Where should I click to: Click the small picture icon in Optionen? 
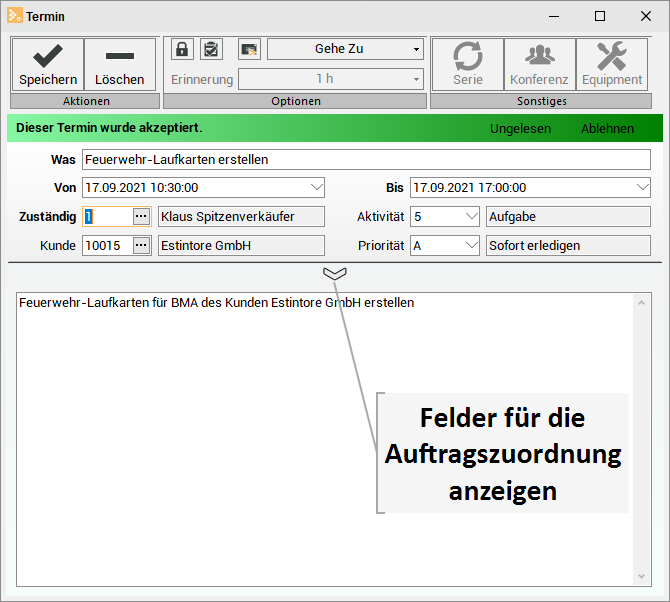248,49
